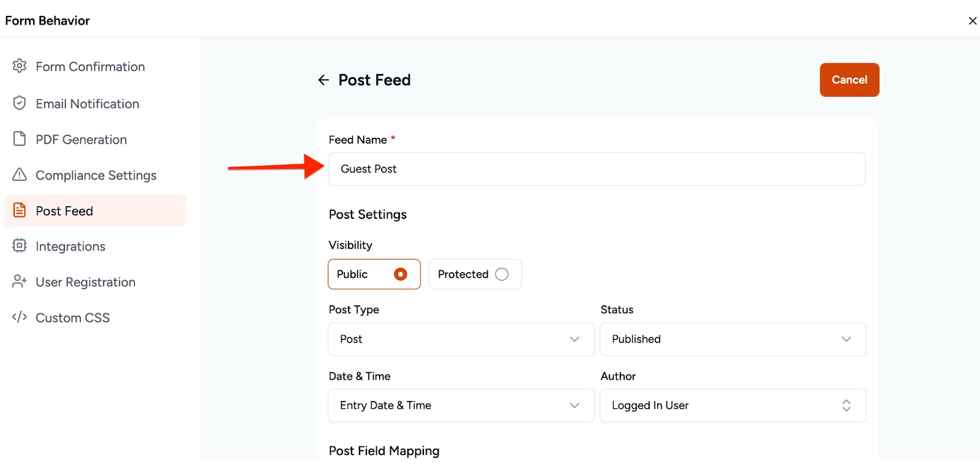Select the Public visibility radio button
The height and width of the screenshot is (469, 980).
(401, 274)
